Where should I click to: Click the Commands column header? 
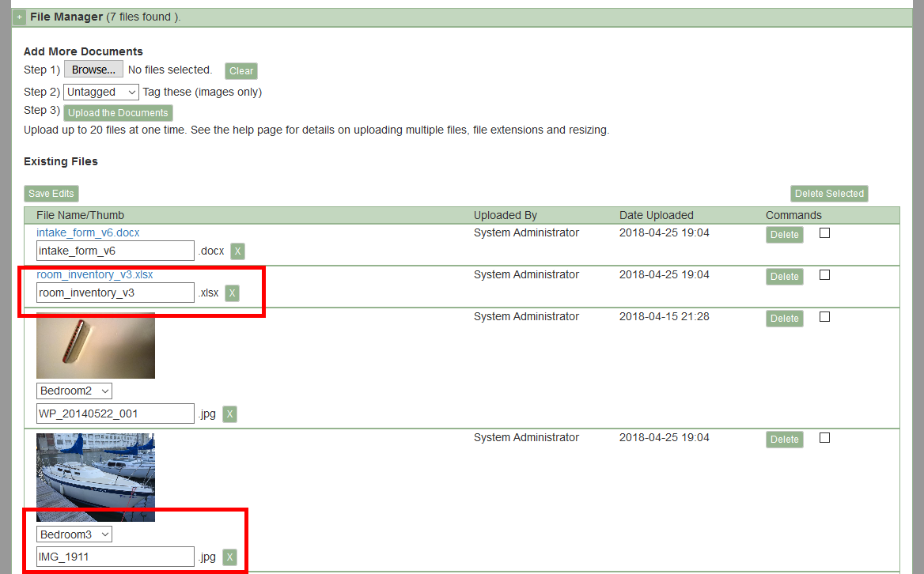pyautogui.click(x=793, y=216)
